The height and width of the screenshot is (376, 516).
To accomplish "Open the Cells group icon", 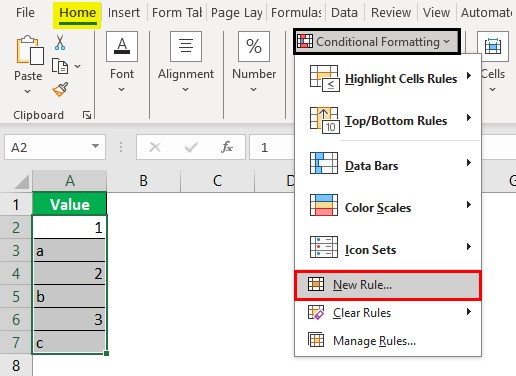I will click(x=493, y=46).
